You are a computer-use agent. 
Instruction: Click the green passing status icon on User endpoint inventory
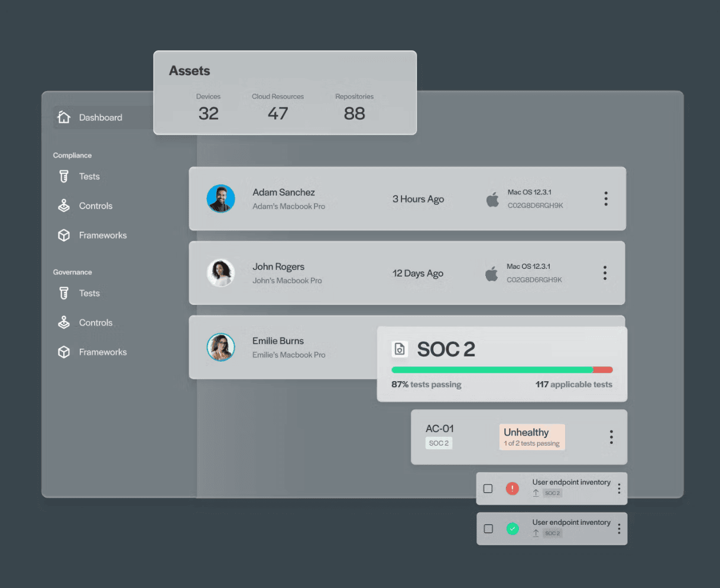click(x=512, y=528)
